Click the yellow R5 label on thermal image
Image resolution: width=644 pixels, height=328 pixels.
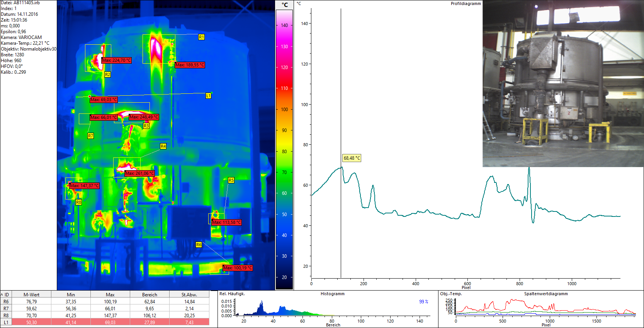pyautogui.click(x=231, y=180)
